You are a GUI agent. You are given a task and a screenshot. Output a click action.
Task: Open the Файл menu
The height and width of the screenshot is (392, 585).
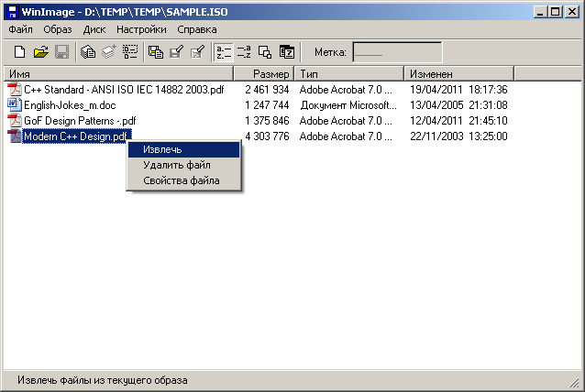20,29
